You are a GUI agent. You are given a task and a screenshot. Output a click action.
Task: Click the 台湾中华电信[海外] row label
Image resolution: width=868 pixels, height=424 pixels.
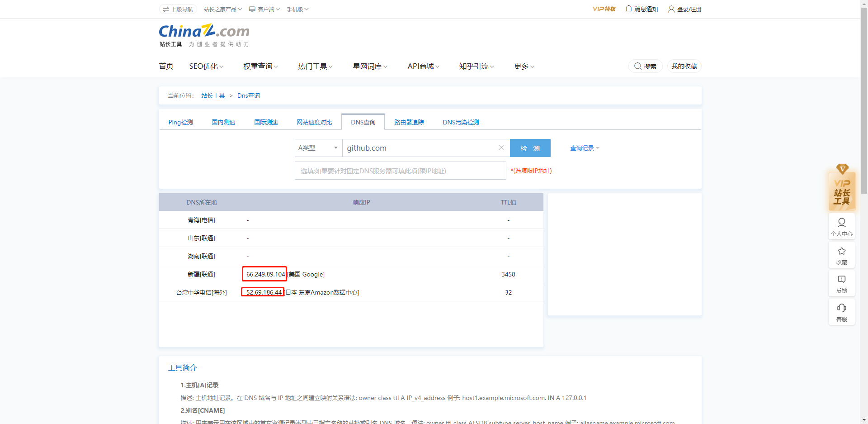click(201, 292)
